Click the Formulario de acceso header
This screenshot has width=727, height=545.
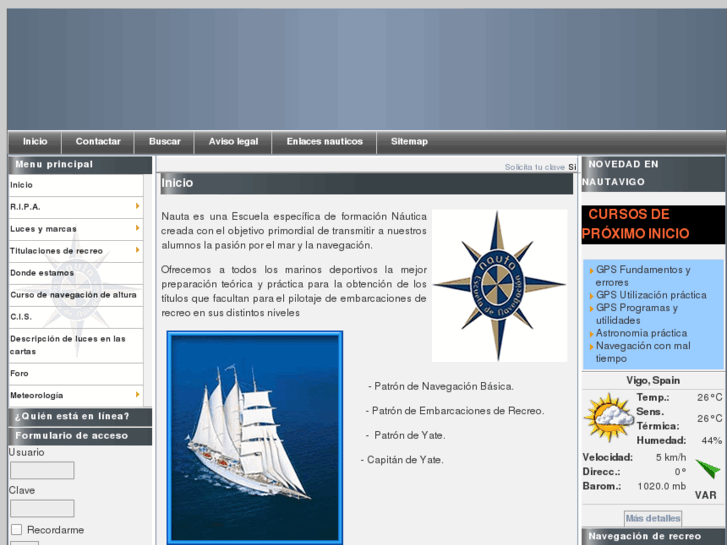80,436
